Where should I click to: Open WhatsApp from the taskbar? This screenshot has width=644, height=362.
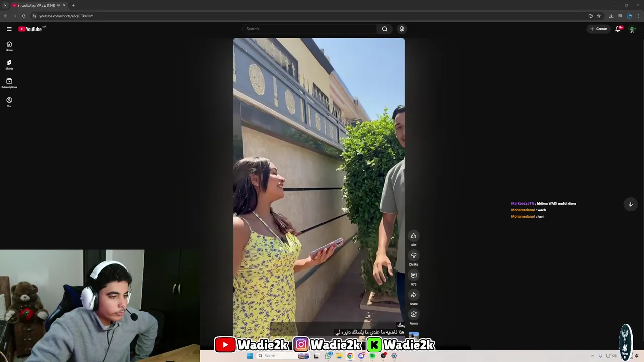[329, 356]
